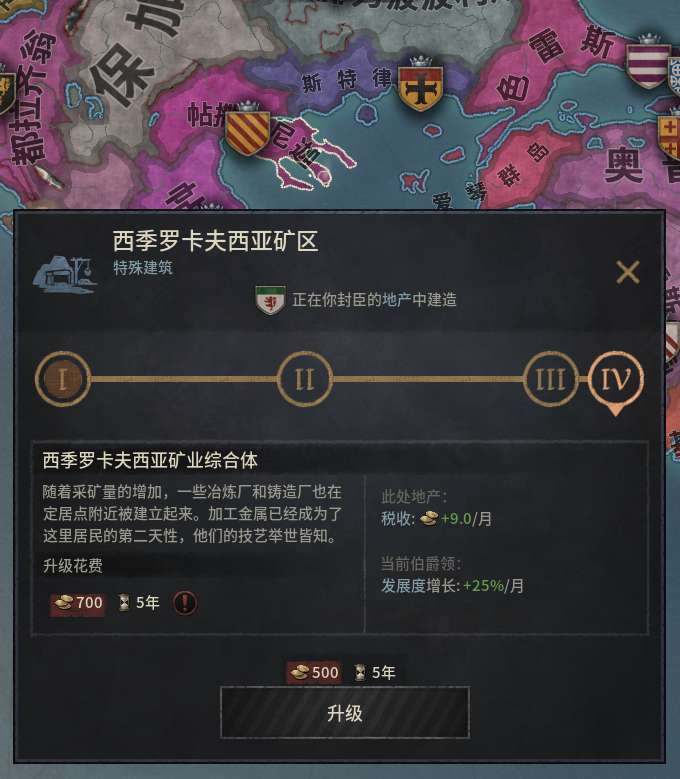Click the 斯特律 region on map
The width and height of the screenshot is (680, 779).
346,79
